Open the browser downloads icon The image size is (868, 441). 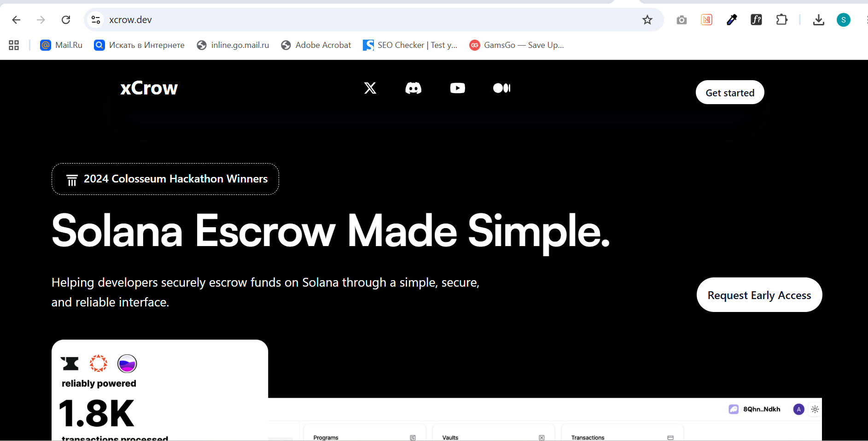click(x=818, y=20)
